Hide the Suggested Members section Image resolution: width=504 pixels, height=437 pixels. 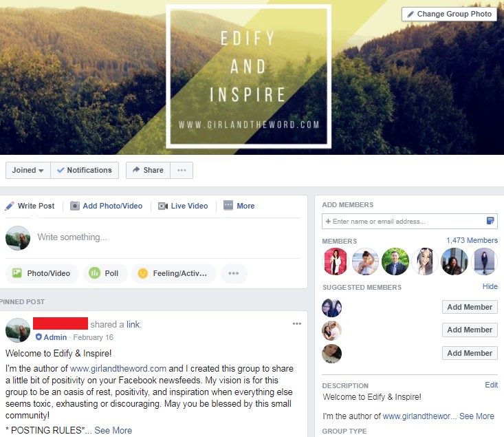click(490, 286)
